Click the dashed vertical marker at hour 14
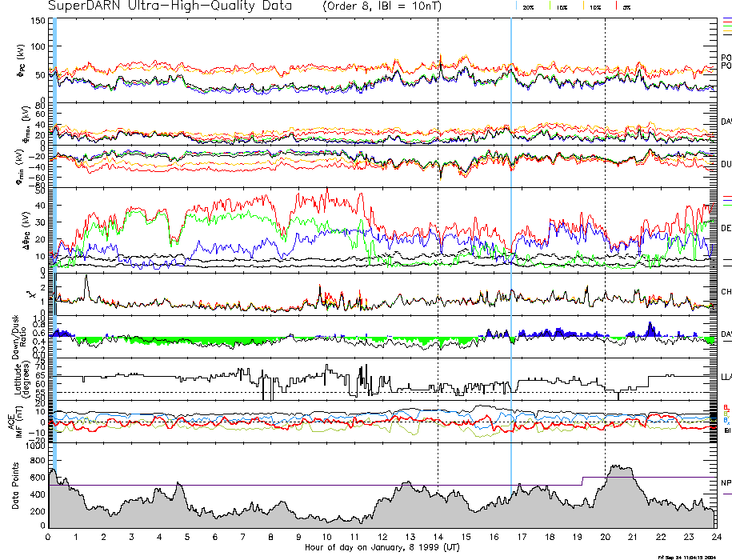 click(x=438, y=240)
